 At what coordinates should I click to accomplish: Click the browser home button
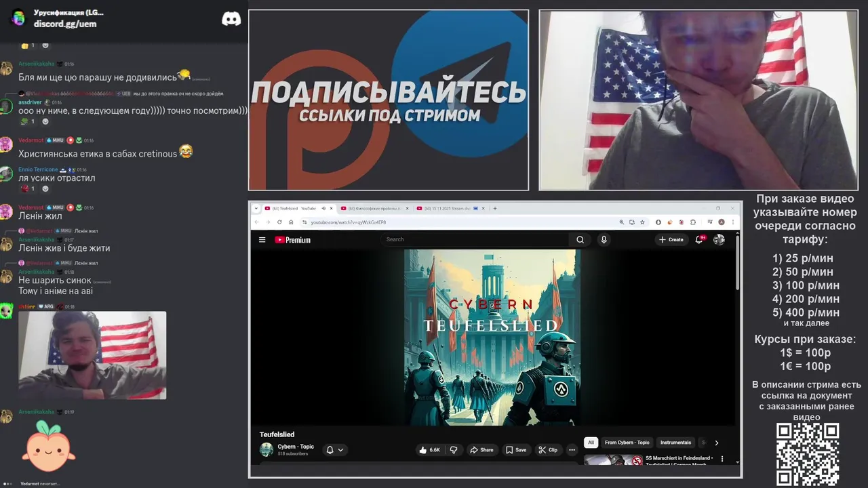pyautogui.click(x=291, y=222)
